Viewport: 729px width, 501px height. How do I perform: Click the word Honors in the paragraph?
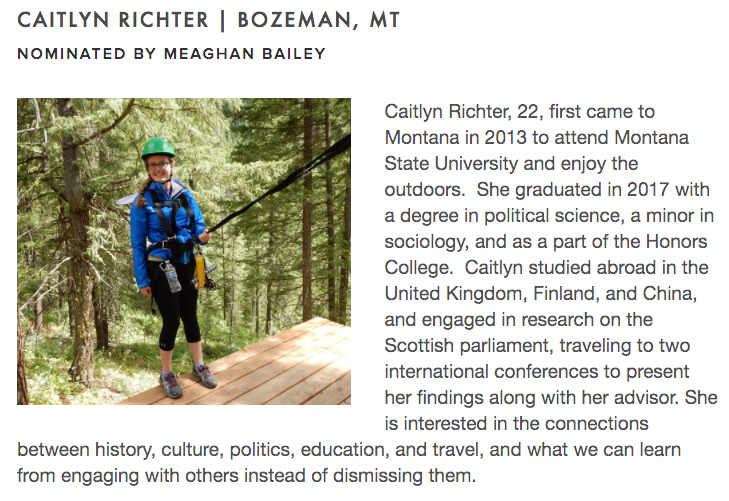click(676, 242)
